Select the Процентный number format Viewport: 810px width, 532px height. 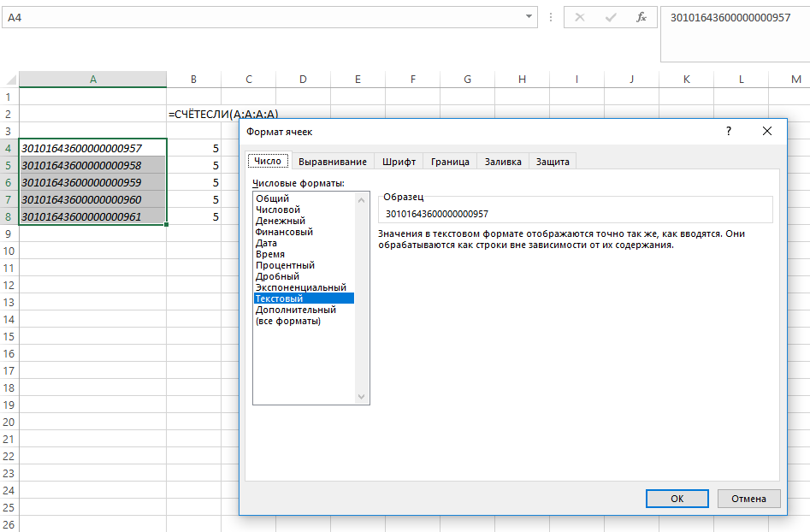304,265
